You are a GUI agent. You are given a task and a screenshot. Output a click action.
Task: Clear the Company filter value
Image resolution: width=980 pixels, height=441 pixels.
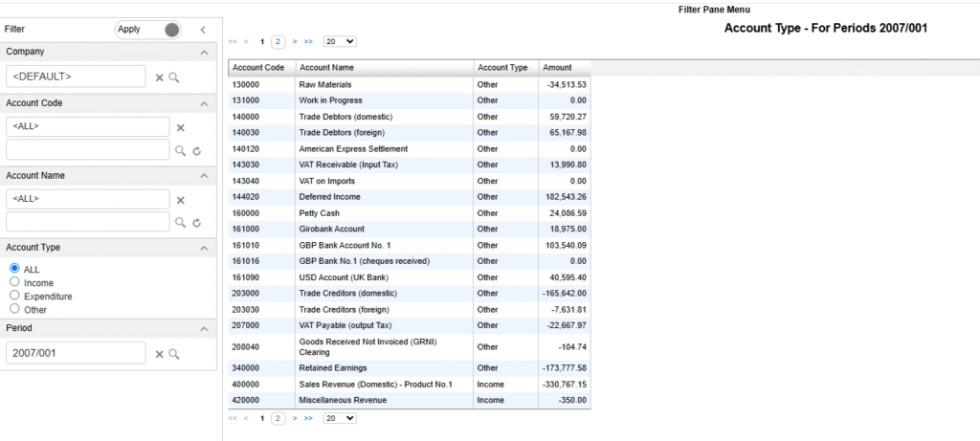[x=160, y=77]
